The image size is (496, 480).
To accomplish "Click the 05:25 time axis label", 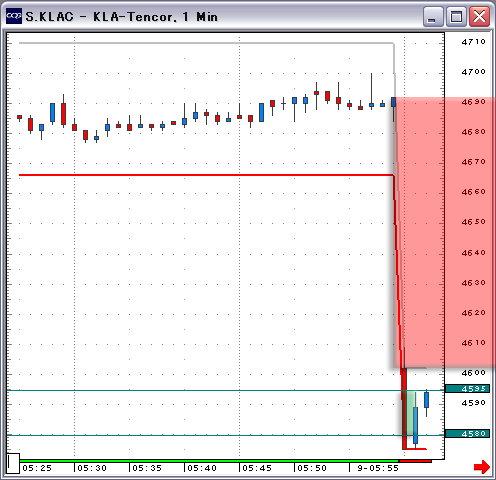I will tap(37, 468).
